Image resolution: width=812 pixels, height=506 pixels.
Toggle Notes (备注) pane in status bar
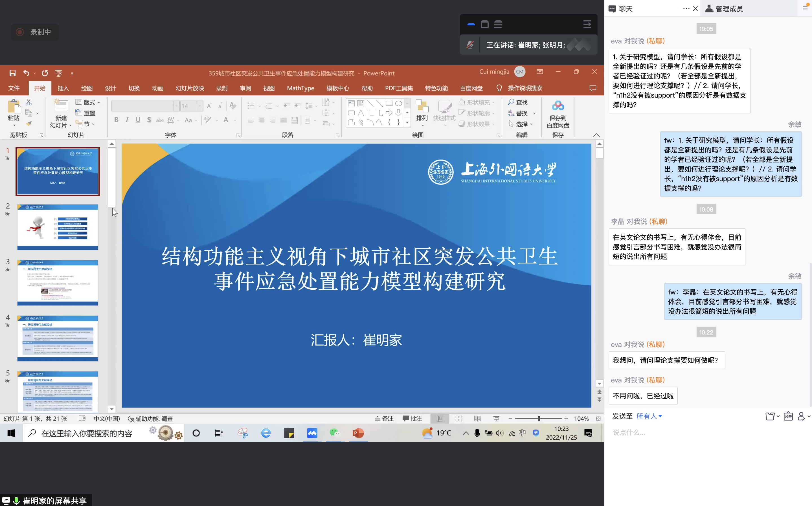tap(384, 419)
